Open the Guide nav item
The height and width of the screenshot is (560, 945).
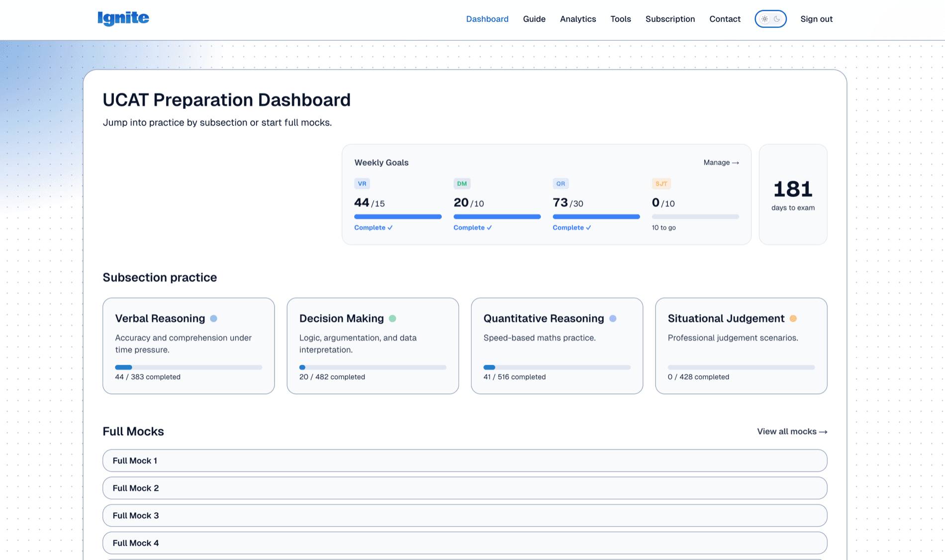coord(534,19)
